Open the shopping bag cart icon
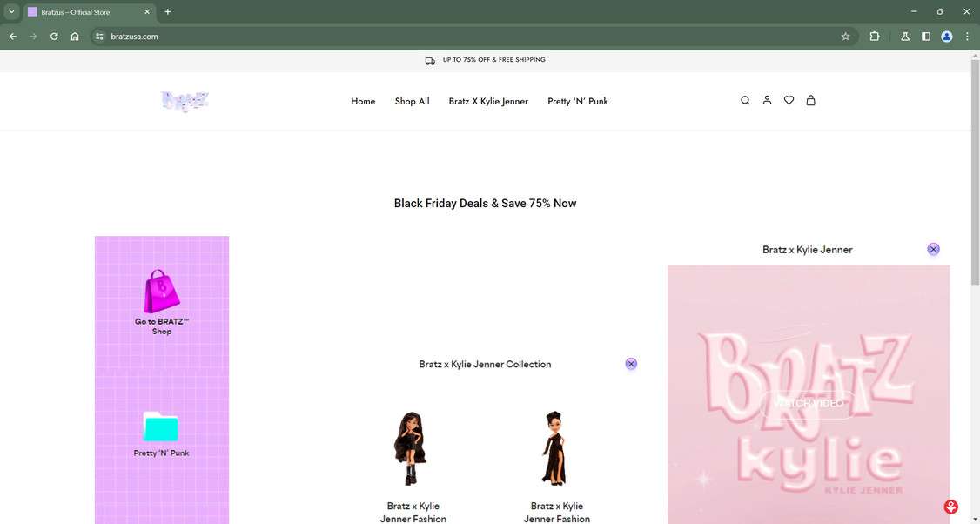The width and height of the screenshot is (980, 524). (x=810, y=100)
